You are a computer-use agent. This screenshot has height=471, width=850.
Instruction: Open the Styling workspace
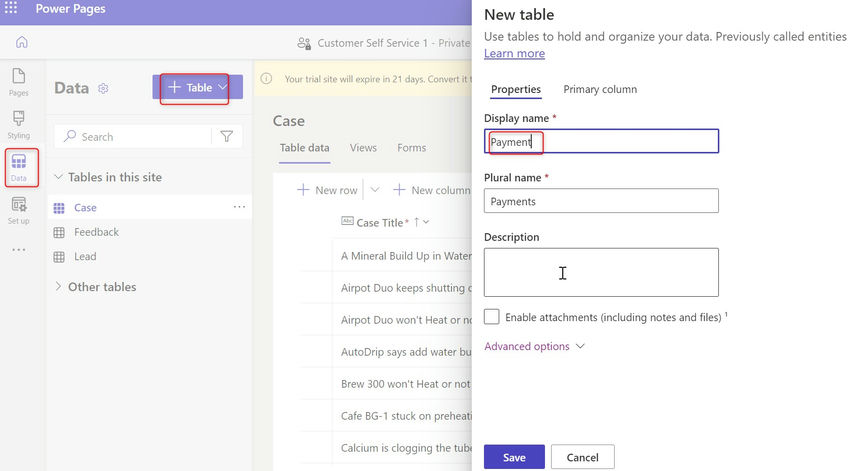point(19,124)
